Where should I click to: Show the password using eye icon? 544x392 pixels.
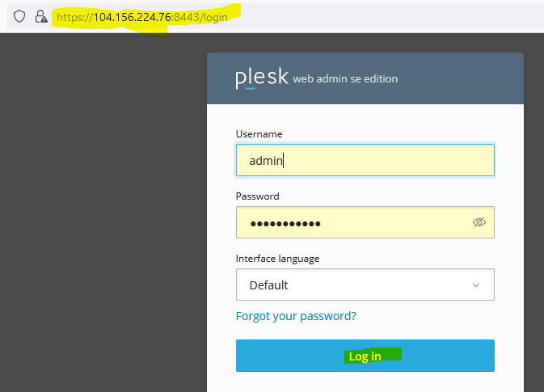coord(479,222)
